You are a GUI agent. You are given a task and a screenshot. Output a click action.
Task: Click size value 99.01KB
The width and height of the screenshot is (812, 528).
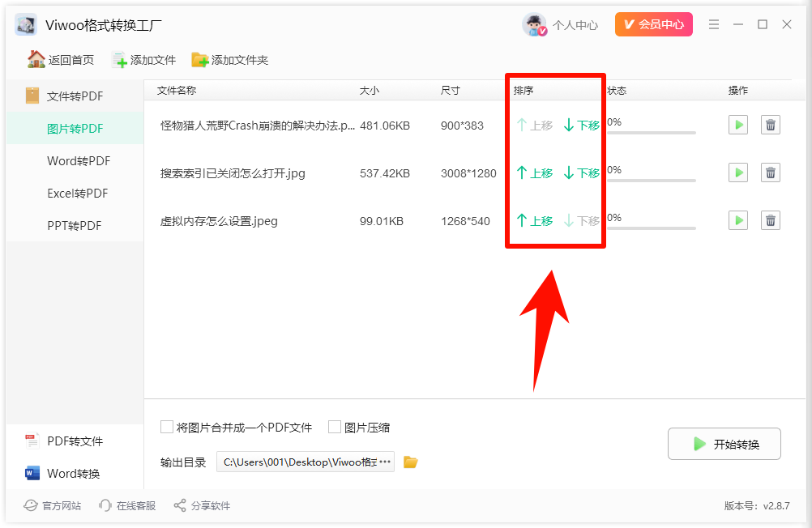tap(382, 222)
